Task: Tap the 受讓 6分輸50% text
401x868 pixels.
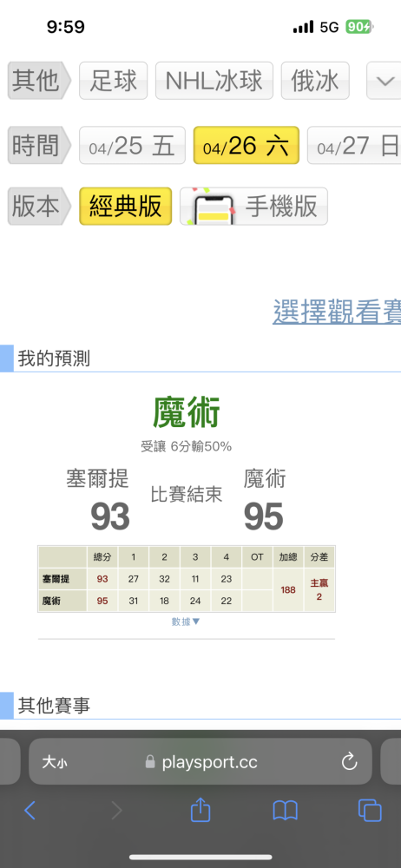Action: point(186,446)
